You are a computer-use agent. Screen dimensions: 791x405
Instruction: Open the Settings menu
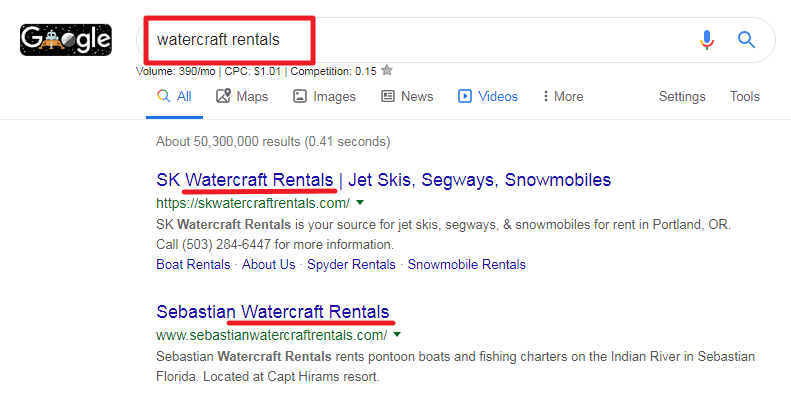coord(682,96)
